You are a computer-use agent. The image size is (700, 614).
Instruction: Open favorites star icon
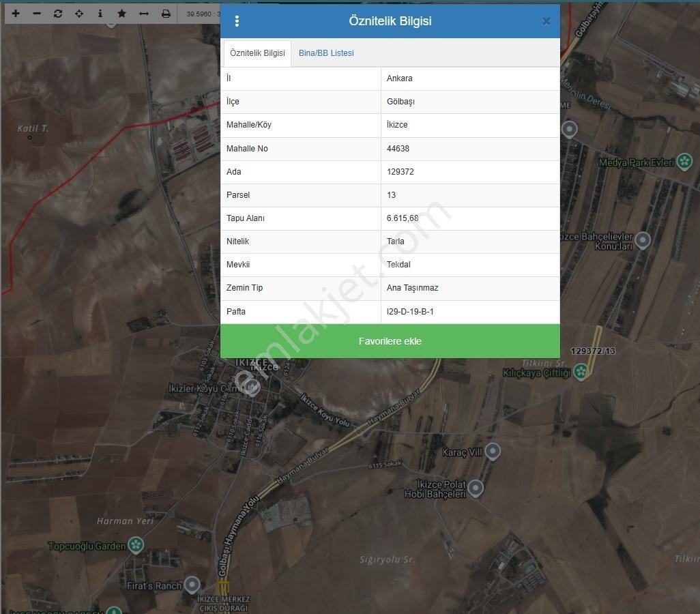[x=121, y=14]
